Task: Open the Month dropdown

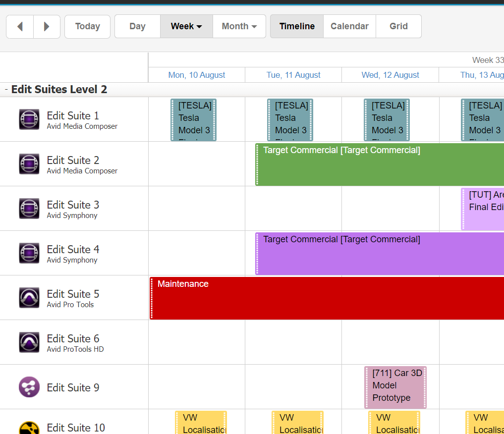Action: click(x=239, y=26)
